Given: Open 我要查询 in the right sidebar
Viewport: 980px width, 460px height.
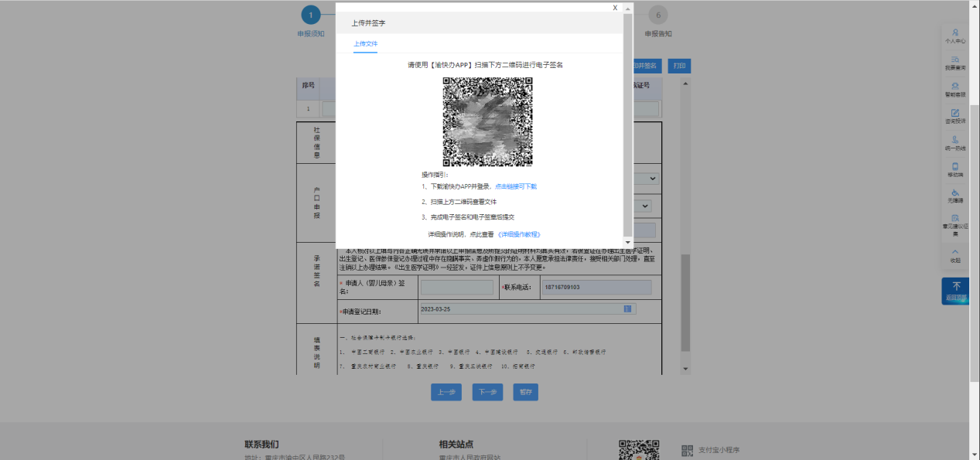Looking at the screenshot, I should pos(955,63).
